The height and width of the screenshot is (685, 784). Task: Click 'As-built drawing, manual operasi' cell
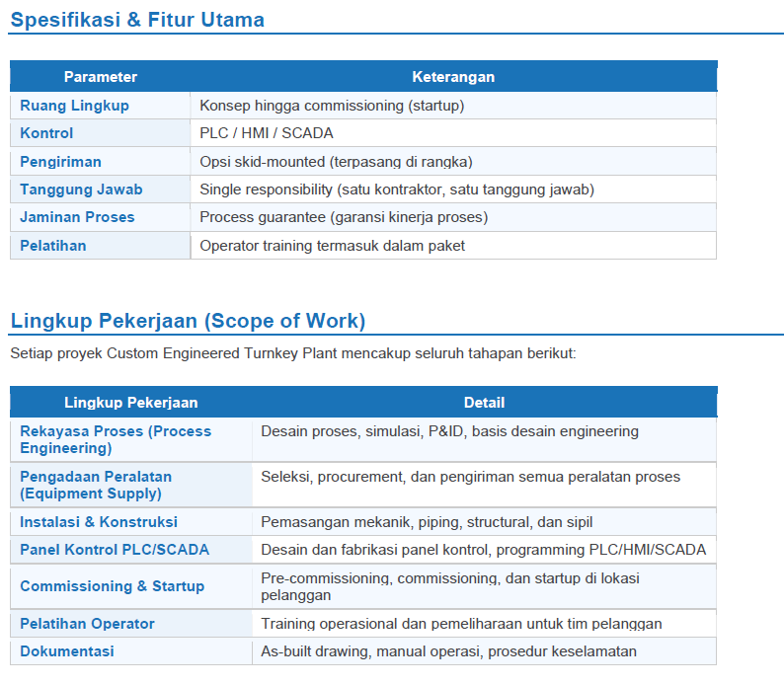(484, 651)
